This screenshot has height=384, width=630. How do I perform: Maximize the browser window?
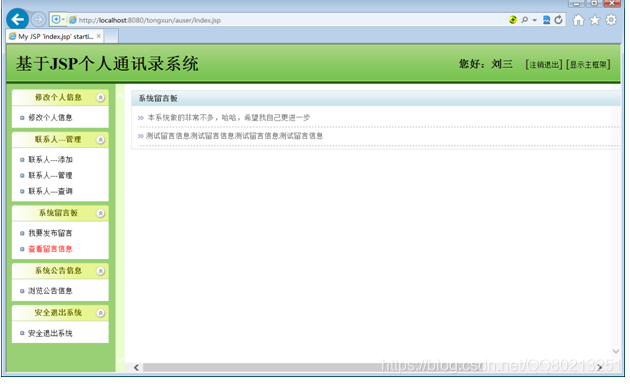(594, 4)
